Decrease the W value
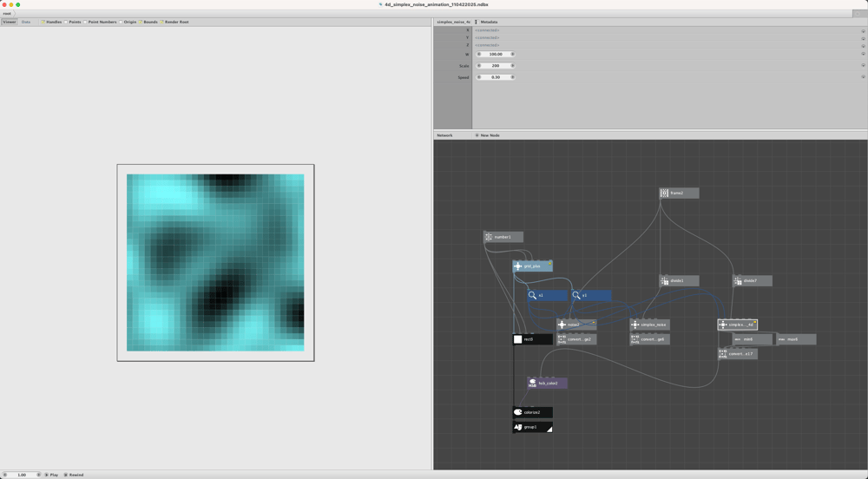 click(x=479, y=54)
